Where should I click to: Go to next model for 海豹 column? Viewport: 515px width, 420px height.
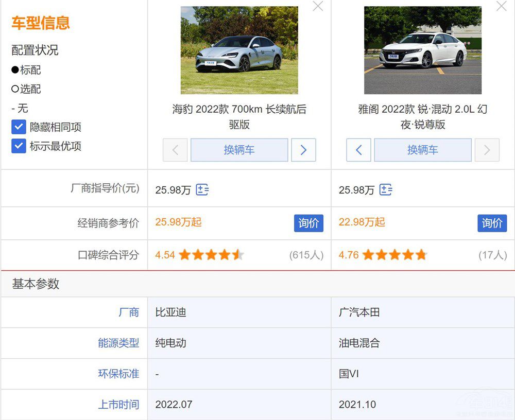pos(303,150)
